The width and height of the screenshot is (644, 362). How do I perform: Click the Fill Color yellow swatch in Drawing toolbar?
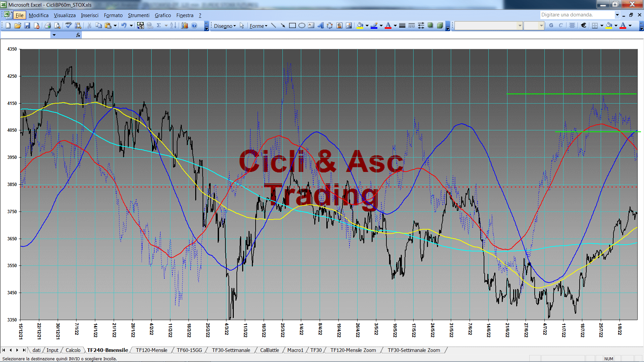click(x=360, y=26)
